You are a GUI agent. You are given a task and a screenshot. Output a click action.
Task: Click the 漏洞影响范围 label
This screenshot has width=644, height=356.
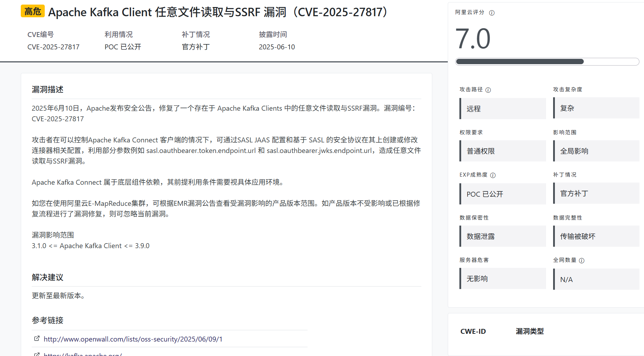coord(53,235)
